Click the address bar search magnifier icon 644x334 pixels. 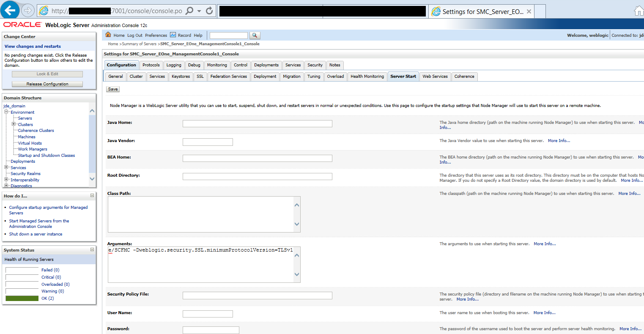point(190,11)
